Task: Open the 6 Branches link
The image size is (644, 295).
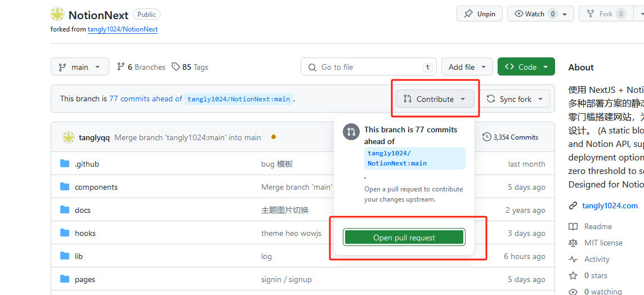Action: [141, 67]
